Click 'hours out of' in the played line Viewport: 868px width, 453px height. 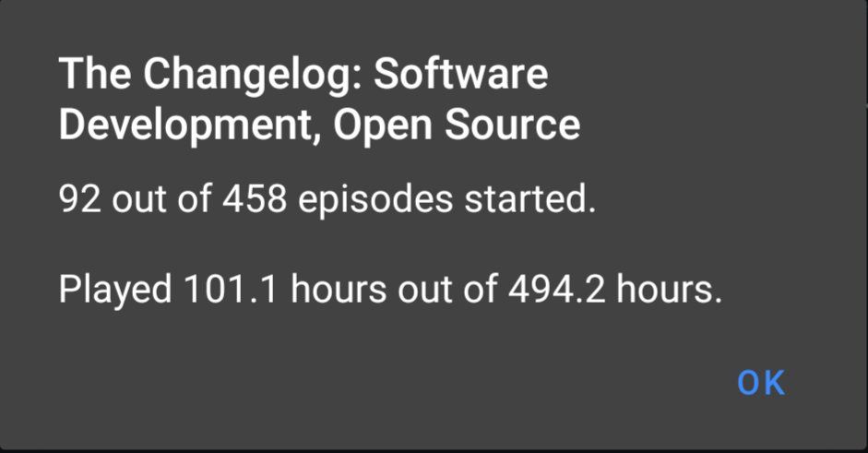click(393, 289)
